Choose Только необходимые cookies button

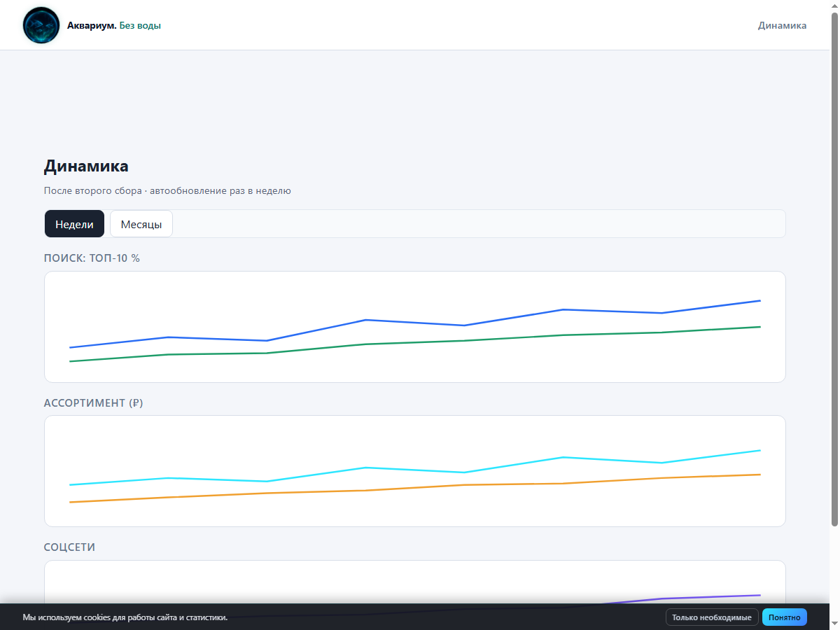pos(712,617)
